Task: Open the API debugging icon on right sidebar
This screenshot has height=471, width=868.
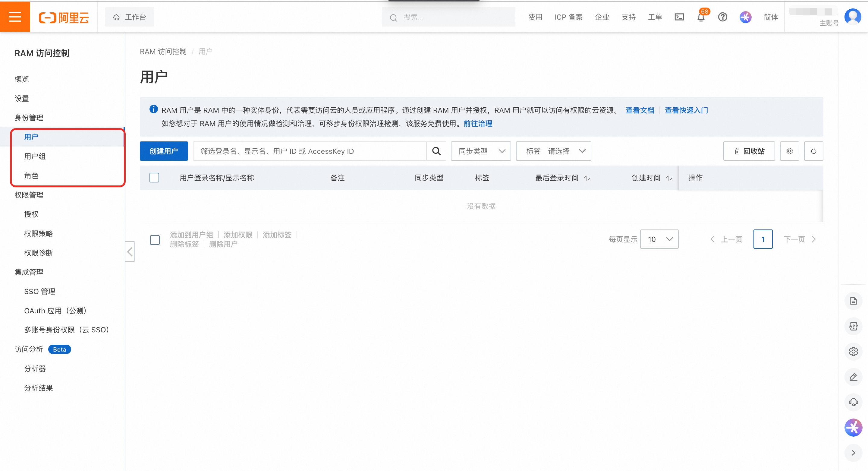Action: (853, 326)
